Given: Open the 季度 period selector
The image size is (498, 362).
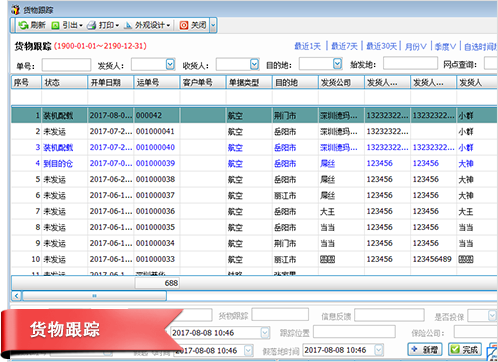Looking at the screenshot, I should 445,47.
